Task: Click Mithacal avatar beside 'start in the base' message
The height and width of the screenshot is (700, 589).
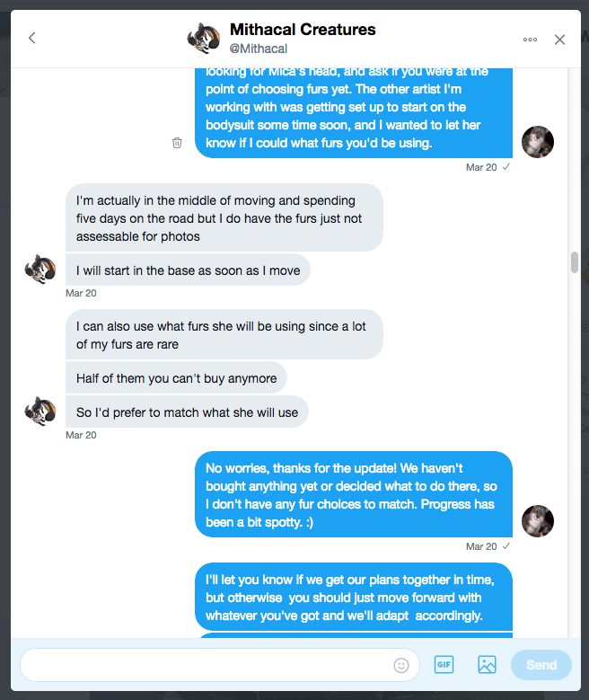Action: [40, 270]
